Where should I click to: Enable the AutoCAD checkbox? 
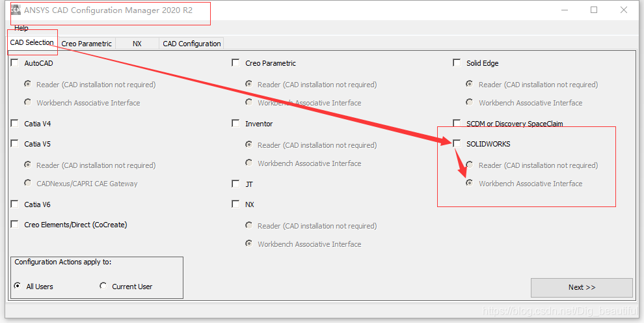15,63
